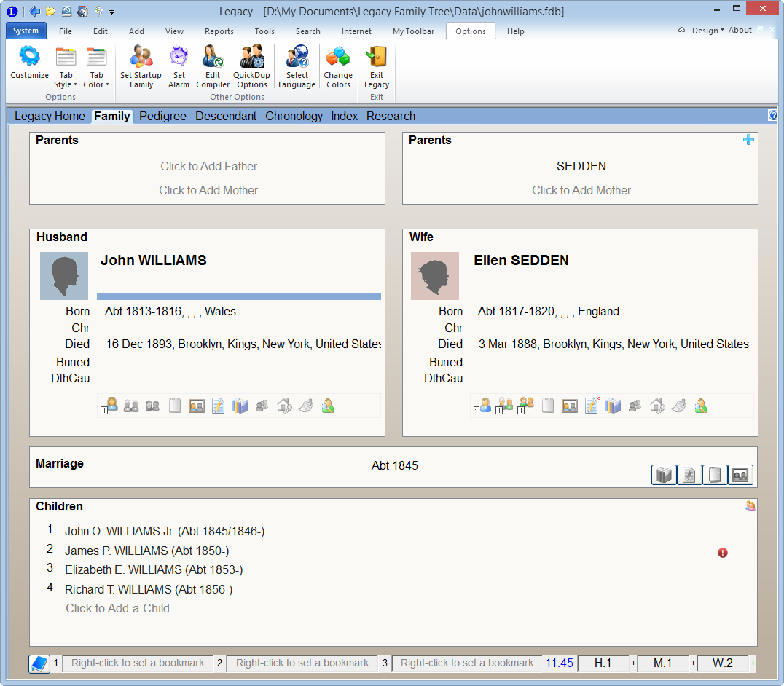Expand the Tab Color dropdown
Viewport: 784px width, 686px height.
pyautogui.click(x=96, y=80)
